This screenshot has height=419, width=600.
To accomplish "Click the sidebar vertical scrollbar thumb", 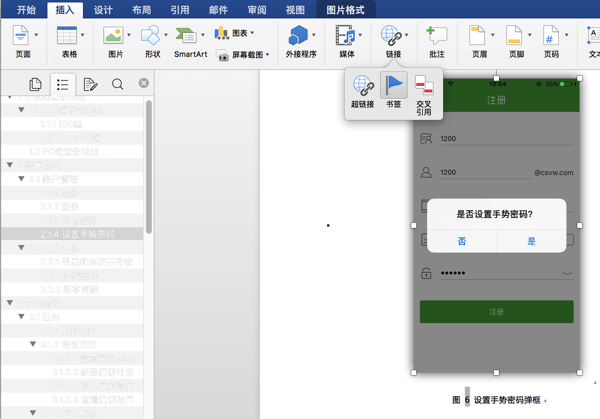I will [x=149, y=167].
